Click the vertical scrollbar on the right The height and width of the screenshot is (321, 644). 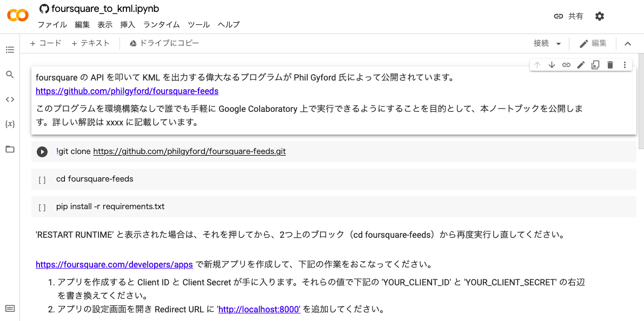point(641,102)
